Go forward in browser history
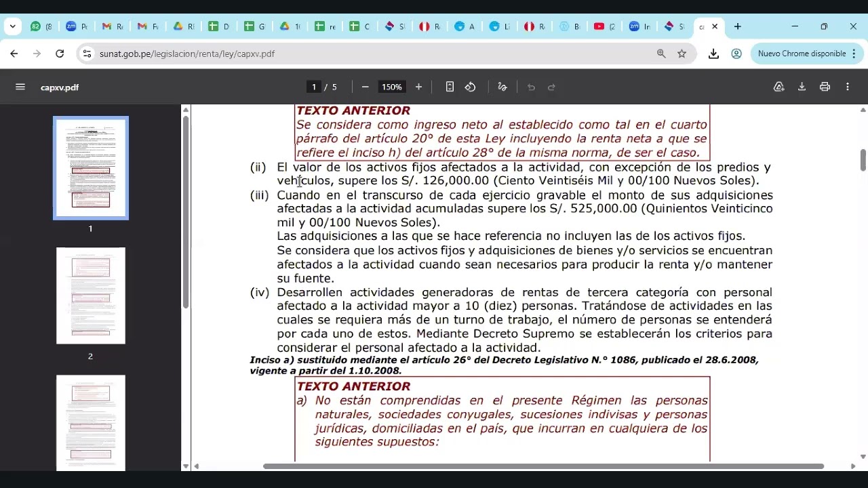 click(37, 54)
